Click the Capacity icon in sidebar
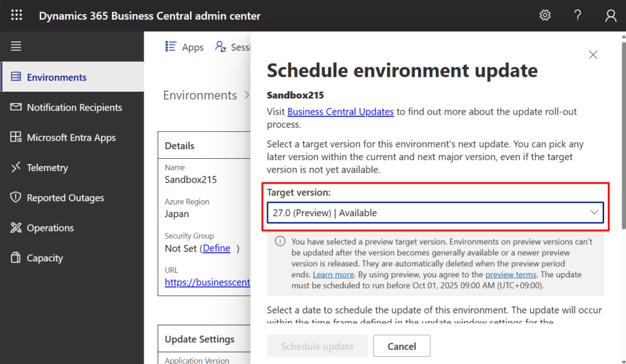The width and height of the screenshot is (626, 364). (16, 258)
